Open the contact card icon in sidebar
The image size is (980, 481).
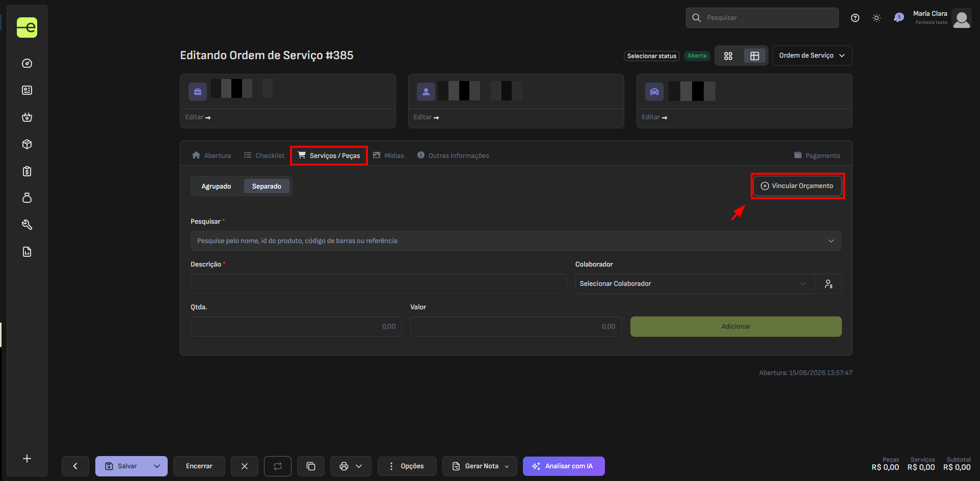pos(27,90)
